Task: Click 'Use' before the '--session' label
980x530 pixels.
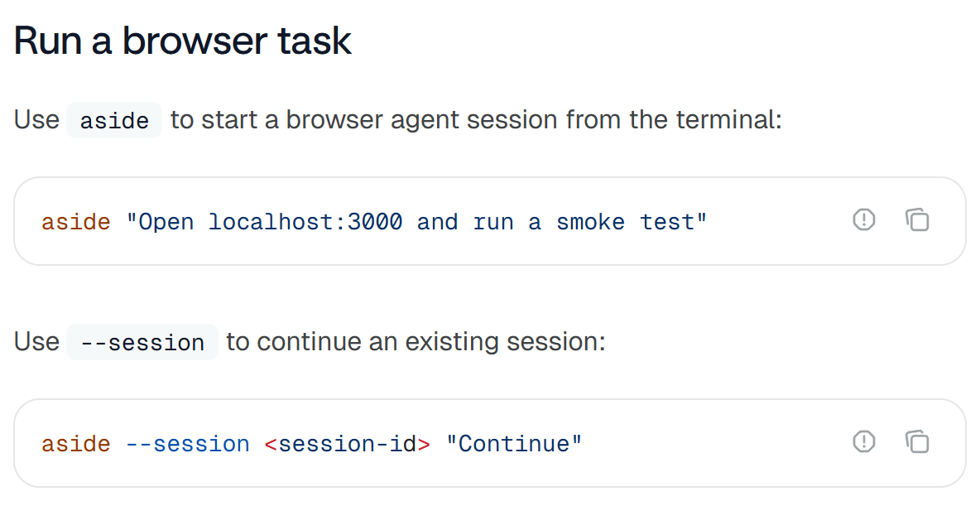Action: pyautogui.click(x=37, y=342)
